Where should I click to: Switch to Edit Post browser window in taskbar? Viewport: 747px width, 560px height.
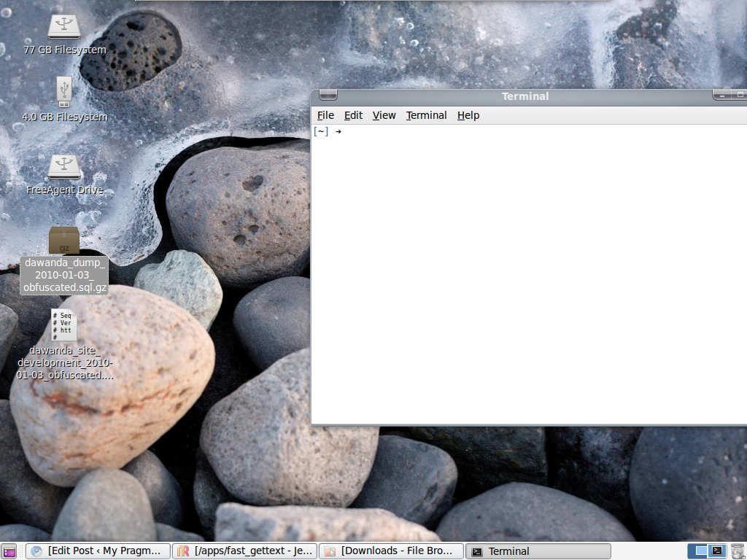[98, 551]
